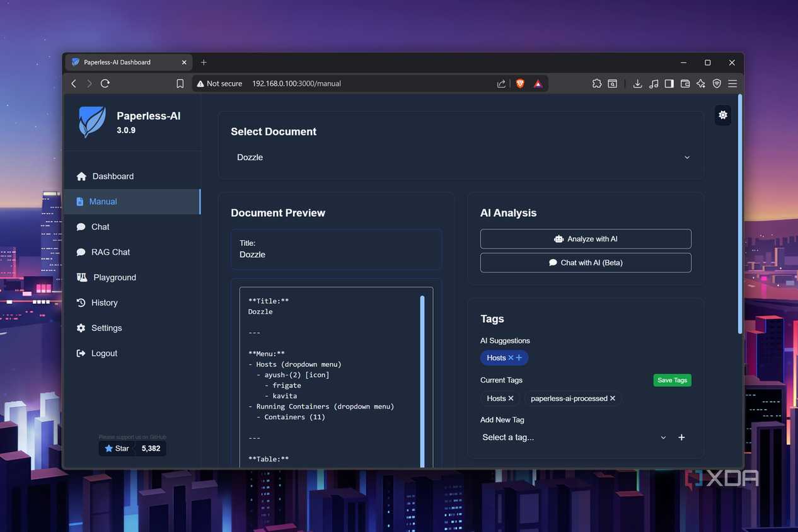Click the '- frigate' line in preview

282,385
